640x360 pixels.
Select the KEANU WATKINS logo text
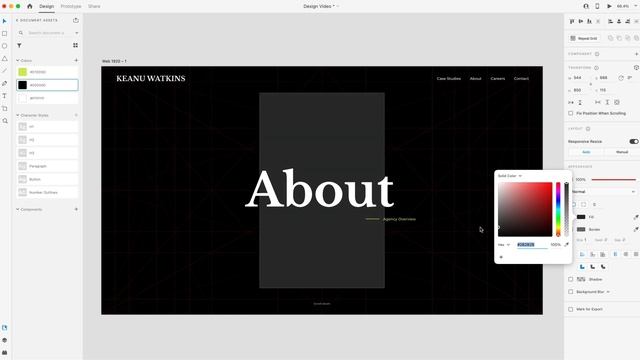click(x=151, y=78)
